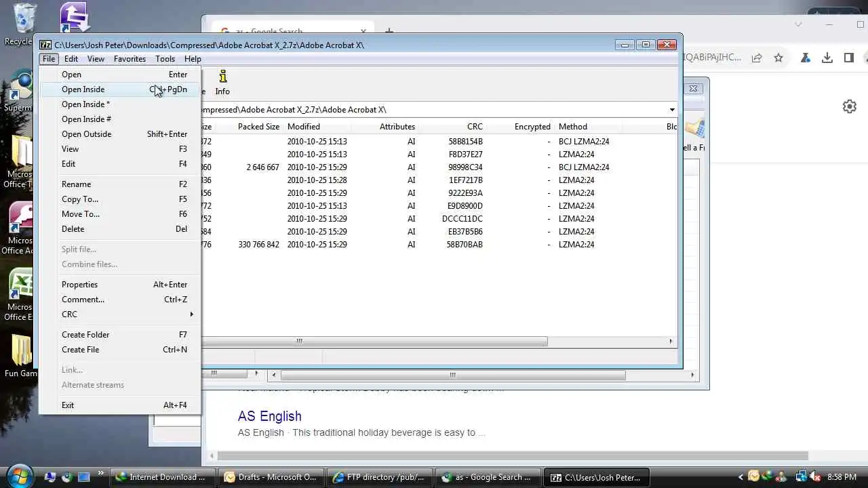Choose Edit (F4) in File menu
Image resolution: width=868 pixels, height=488 pixels.
tap(120, 164)
